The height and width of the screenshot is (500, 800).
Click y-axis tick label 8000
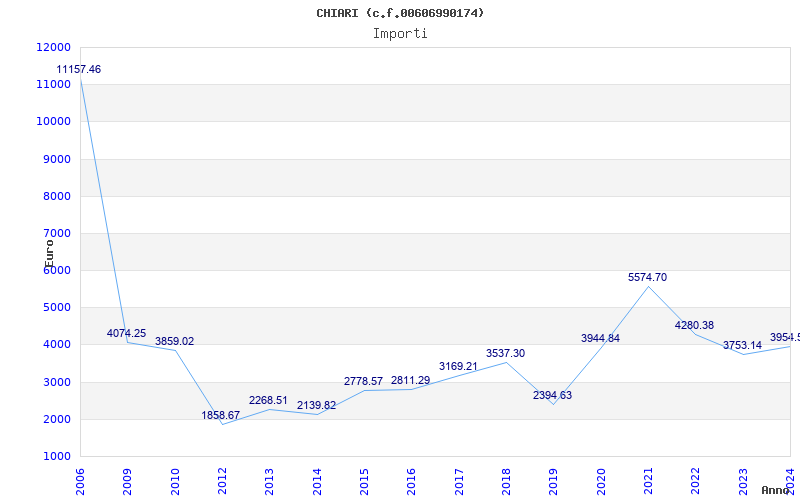pyautogui.click(x=56, y=196)
